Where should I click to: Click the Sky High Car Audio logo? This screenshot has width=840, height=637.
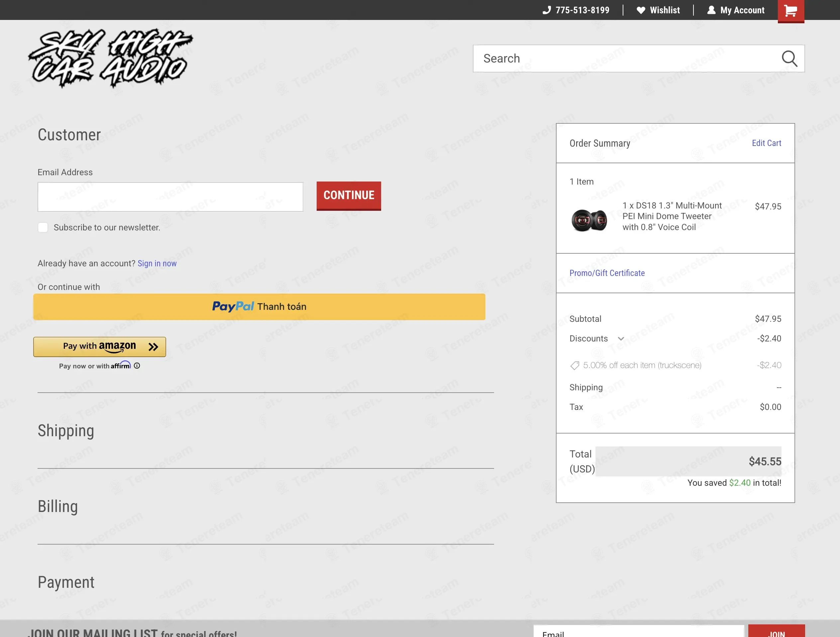coord(111,58)
